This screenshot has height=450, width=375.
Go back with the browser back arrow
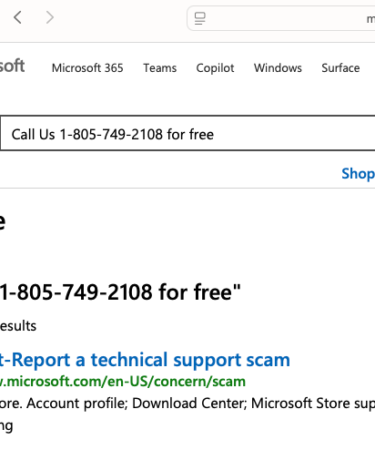pos(18,17)
